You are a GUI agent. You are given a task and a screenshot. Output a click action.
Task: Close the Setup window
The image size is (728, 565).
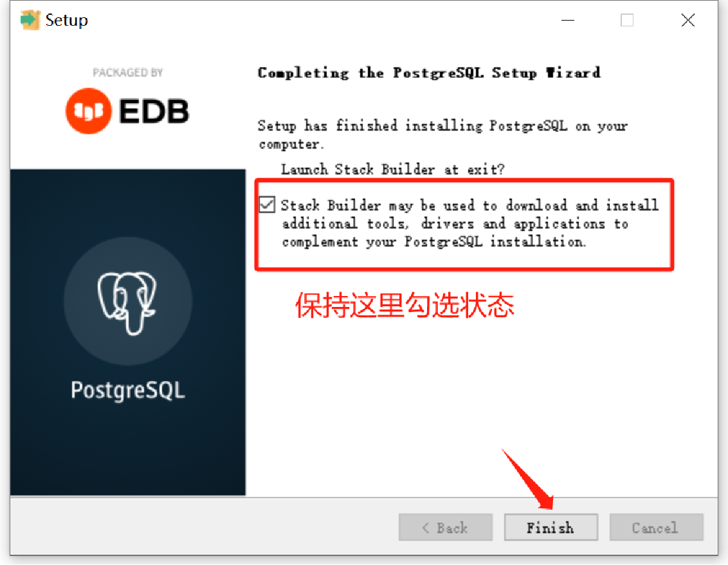coord(687,20)
